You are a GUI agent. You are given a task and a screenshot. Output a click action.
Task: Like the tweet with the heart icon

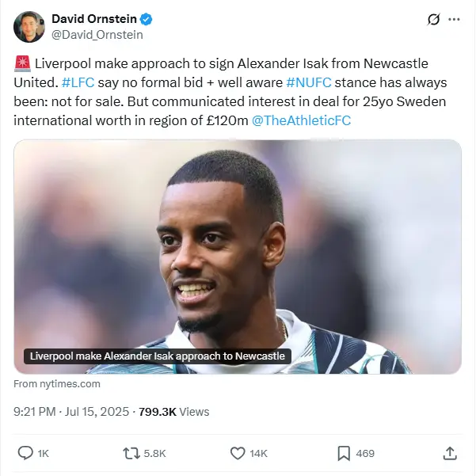tap(238, 453)
